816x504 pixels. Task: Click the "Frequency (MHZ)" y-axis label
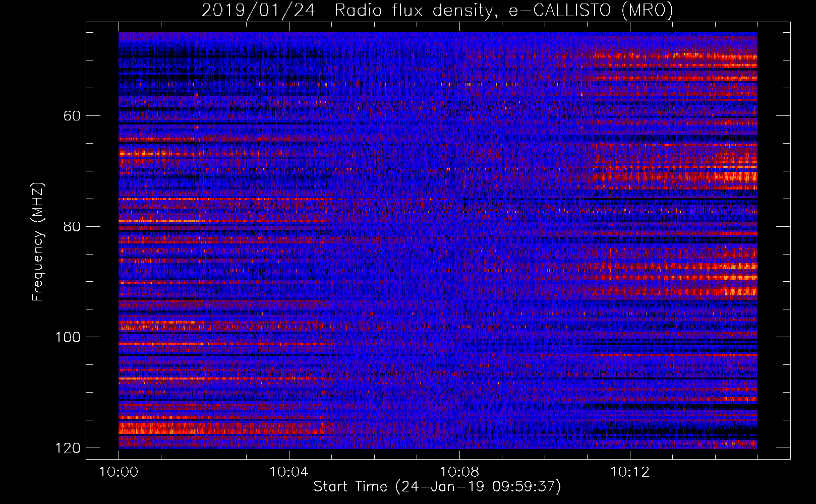[38, 242]
